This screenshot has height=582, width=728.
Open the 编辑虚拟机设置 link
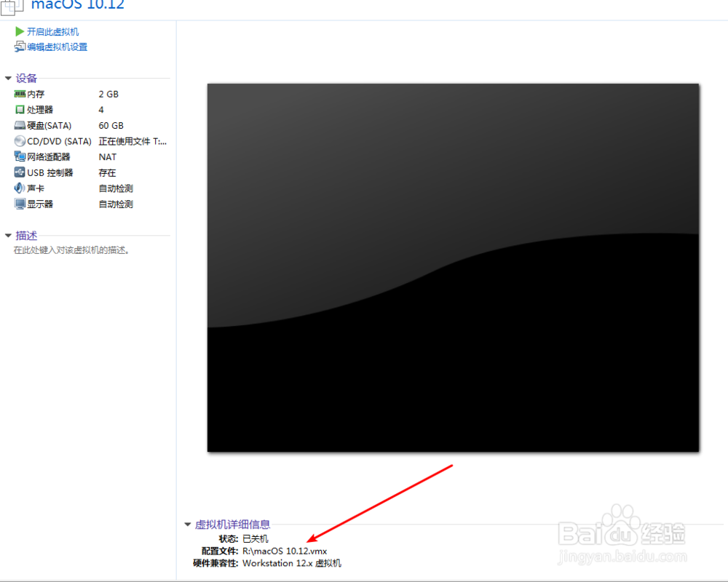(57, 47)
